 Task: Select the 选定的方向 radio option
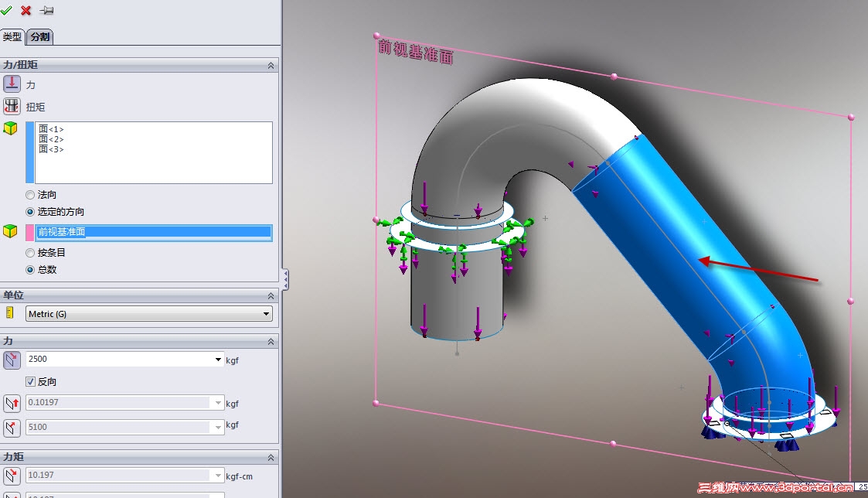30,212
